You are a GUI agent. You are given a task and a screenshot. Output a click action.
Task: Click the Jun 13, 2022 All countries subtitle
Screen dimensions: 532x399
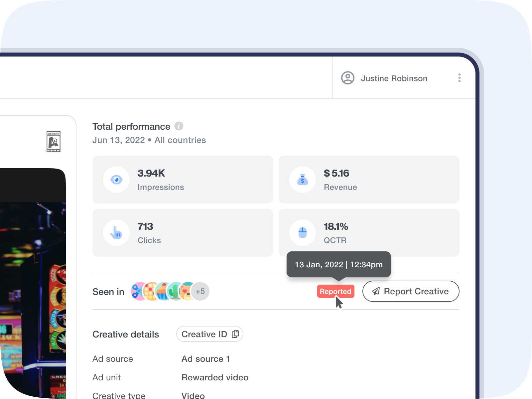(x=149, y=140)
